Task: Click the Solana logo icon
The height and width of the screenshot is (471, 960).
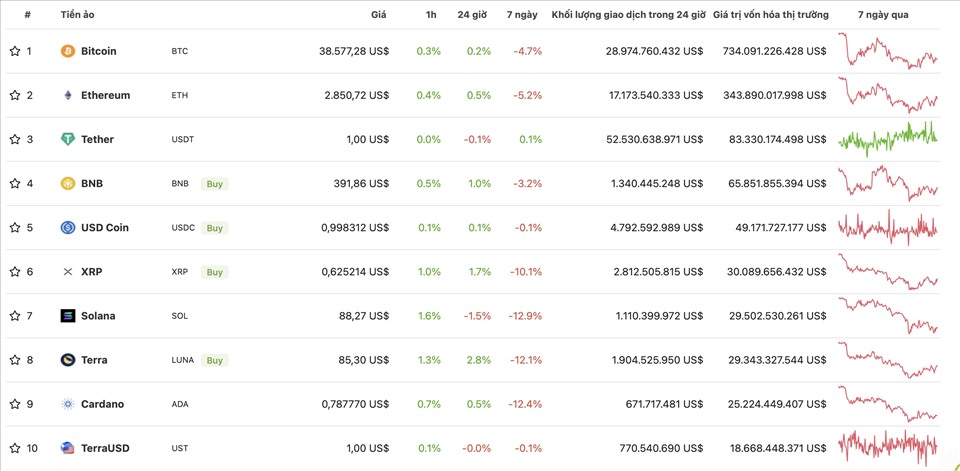Action: 68,316
